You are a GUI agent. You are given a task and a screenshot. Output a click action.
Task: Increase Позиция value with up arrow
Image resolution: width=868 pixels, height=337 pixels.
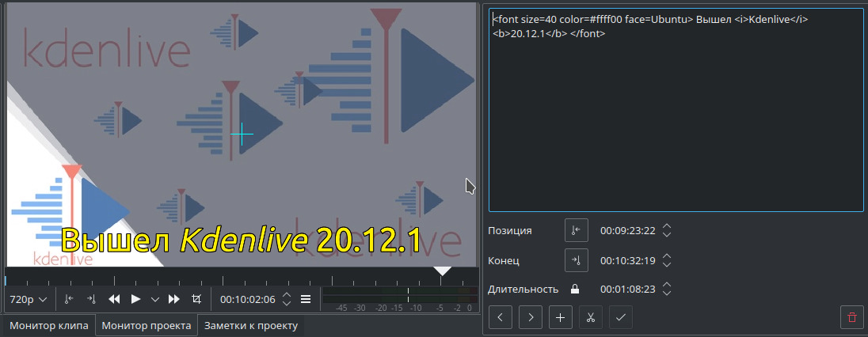[x=667, y=227]
